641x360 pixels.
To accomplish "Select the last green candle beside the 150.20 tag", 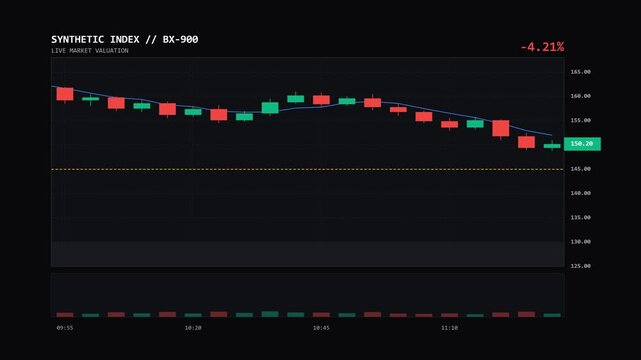I will [x=552, y=146].
